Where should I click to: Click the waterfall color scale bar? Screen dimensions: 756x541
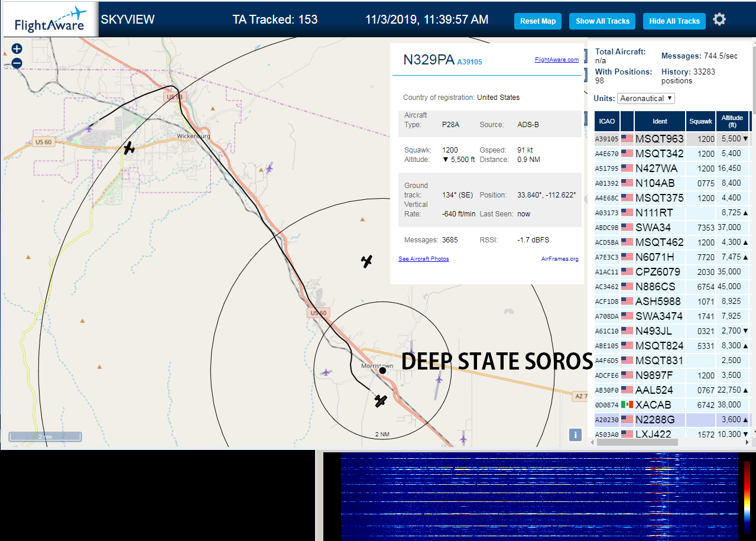coord(747,498)
